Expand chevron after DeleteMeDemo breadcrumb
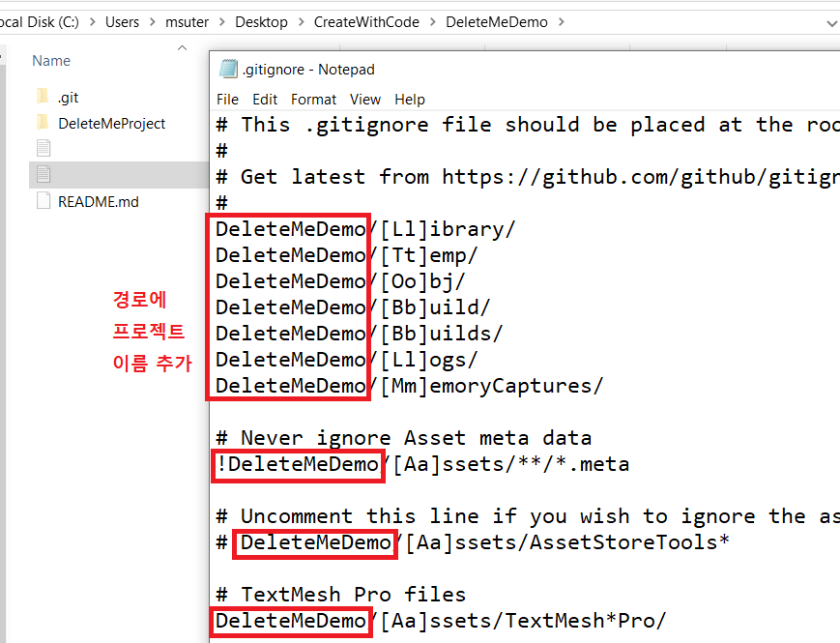 coord(561,22)
